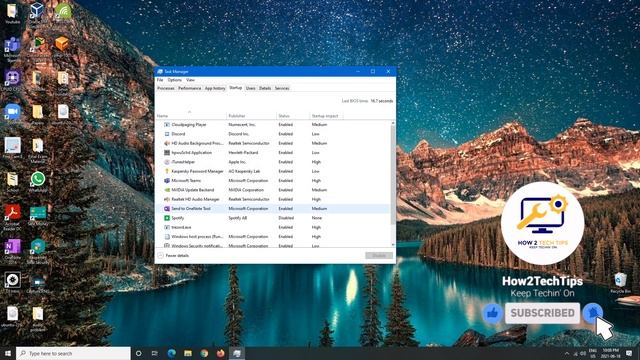This screenshot has height=360, width=640.
Task: Open the File menu in Task Manager
Action: coord(160,80)
